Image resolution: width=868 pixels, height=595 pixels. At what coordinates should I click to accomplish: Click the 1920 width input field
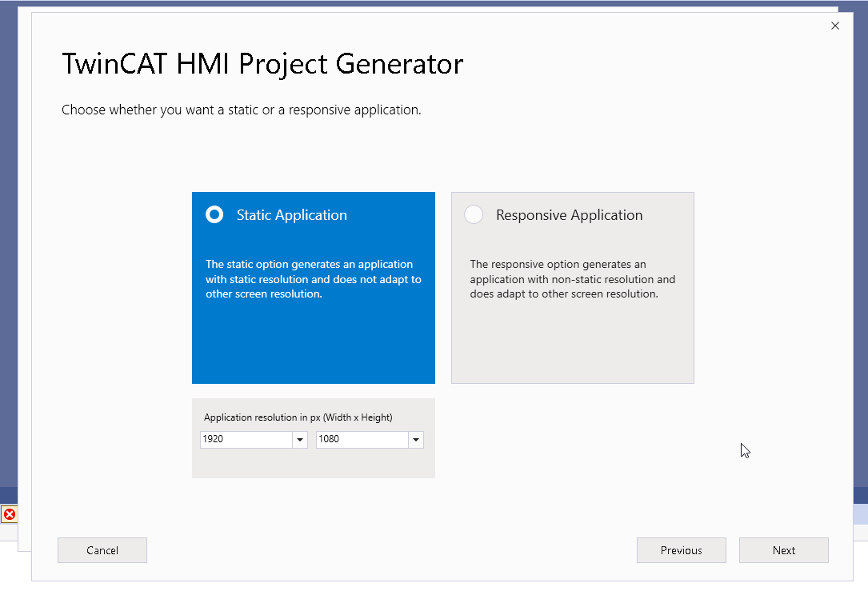(x=246, y=440)
